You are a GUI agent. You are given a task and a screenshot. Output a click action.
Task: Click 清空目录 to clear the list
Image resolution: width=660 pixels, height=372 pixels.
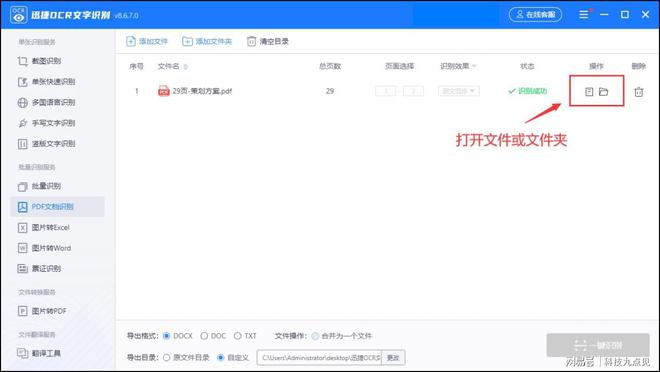(268, 41)
